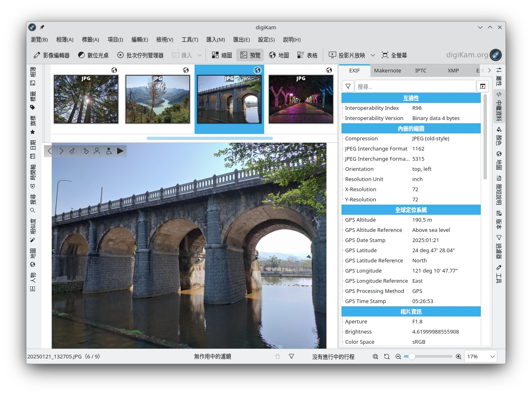Click the zoom-out magnifier in status bar
This screenshot has height=395, width=532.
coord(398,357)
